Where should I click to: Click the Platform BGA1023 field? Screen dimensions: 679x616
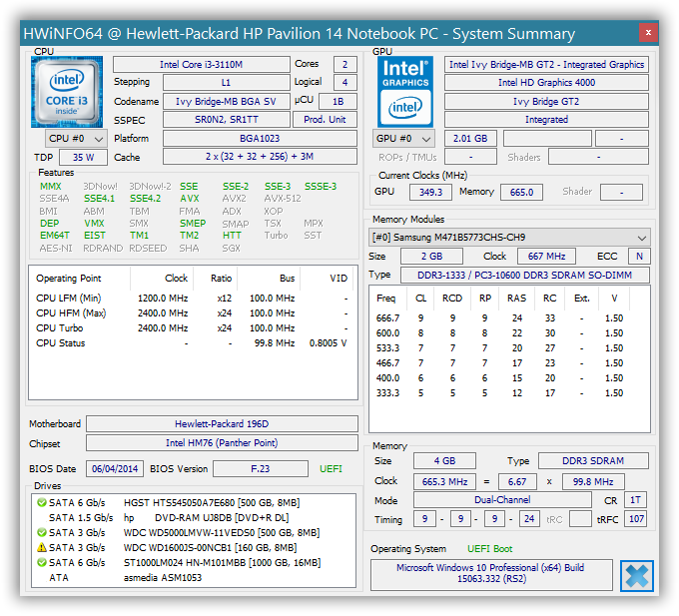tap(260, 139)
